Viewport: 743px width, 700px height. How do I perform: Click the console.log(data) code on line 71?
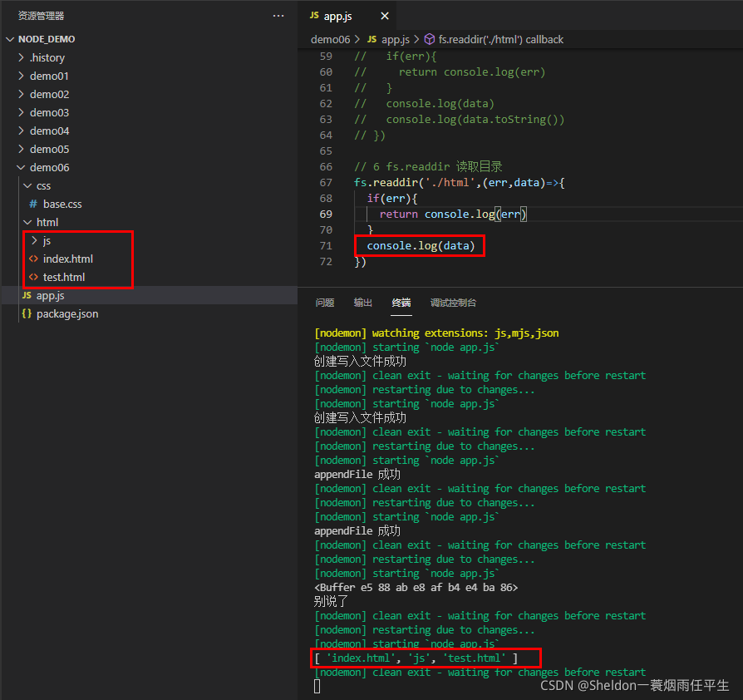[x=421, y=245]
